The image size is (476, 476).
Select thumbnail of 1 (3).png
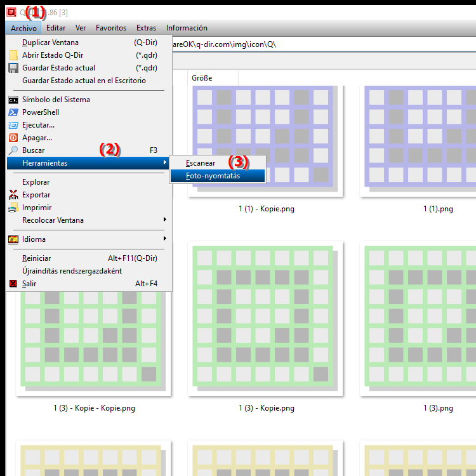pyautogui.click(x=418, y=319)
